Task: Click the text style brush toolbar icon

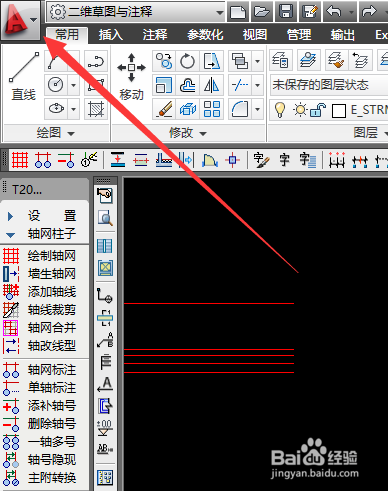Action: click(x=261, y=160)
